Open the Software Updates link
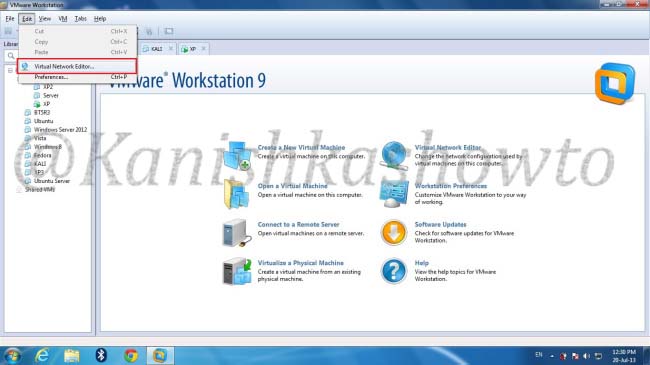The height and width of the screenshot is (365, 650). pyautogui.click(x=440, y=224)
